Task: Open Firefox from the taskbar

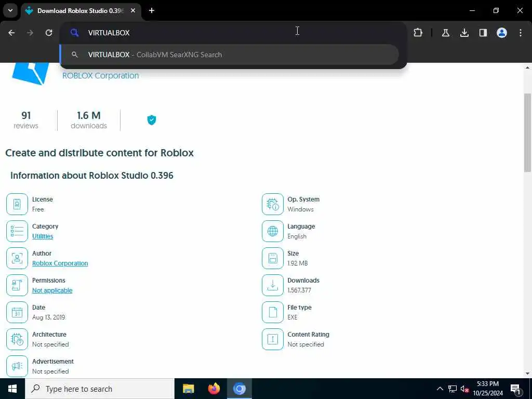Action: 214,389
